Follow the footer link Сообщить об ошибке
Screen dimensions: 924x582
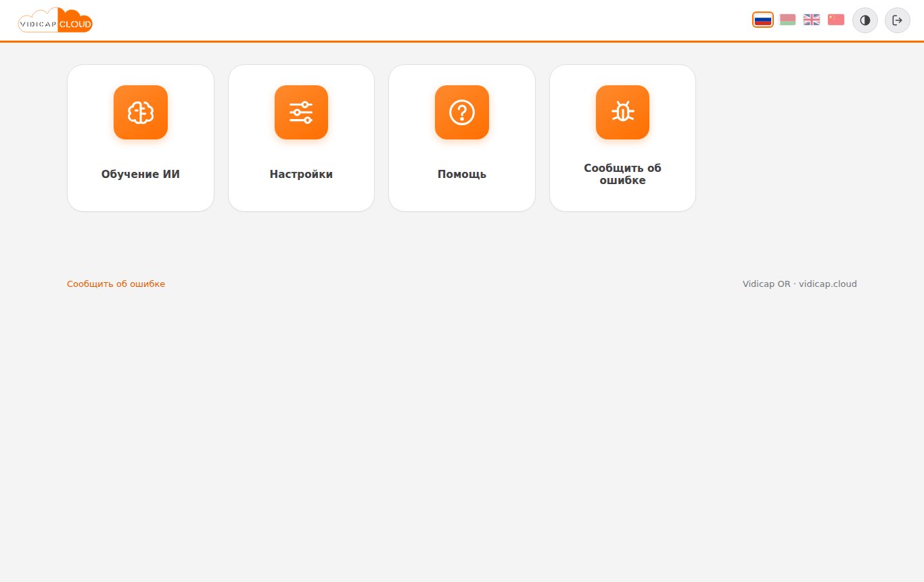tap(116, 284)
